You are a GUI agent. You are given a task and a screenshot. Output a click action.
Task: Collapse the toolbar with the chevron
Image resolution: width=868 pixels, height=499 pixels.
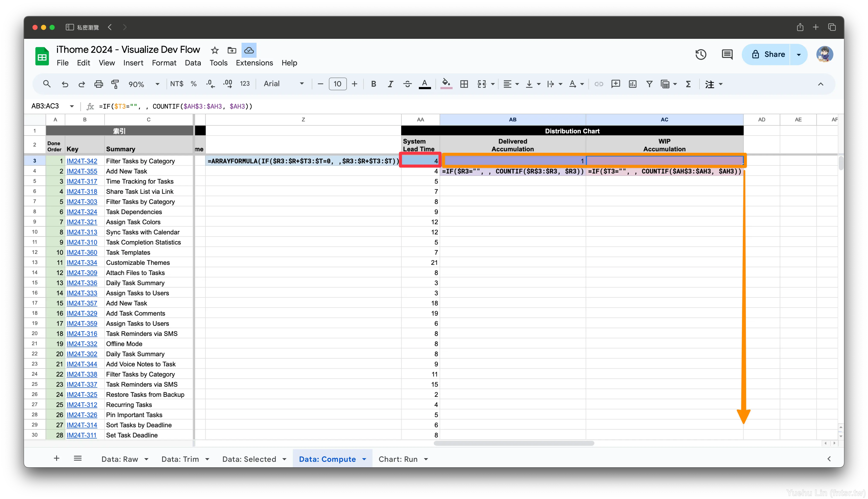click(820, 84)
